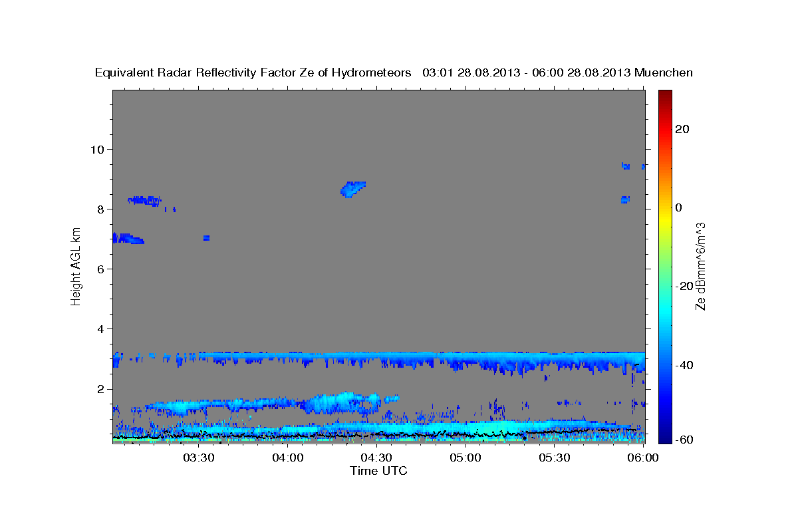Click the '04:30' time tick label
The height and width of the screenshot is (532, 798).
coord(376,458)
